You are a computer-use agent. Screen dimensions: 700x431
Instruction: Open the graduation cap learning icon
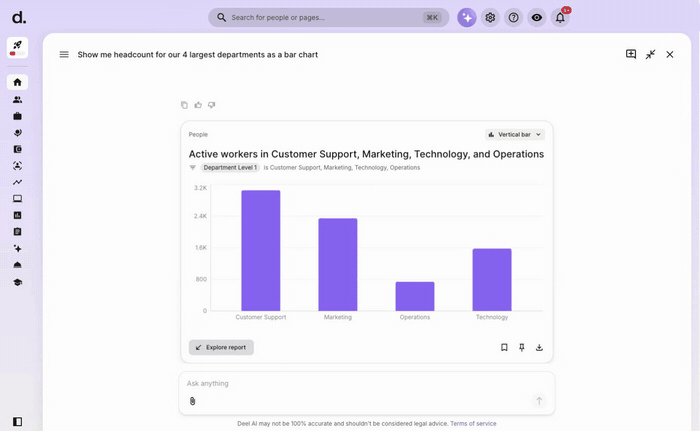point(17,282)
